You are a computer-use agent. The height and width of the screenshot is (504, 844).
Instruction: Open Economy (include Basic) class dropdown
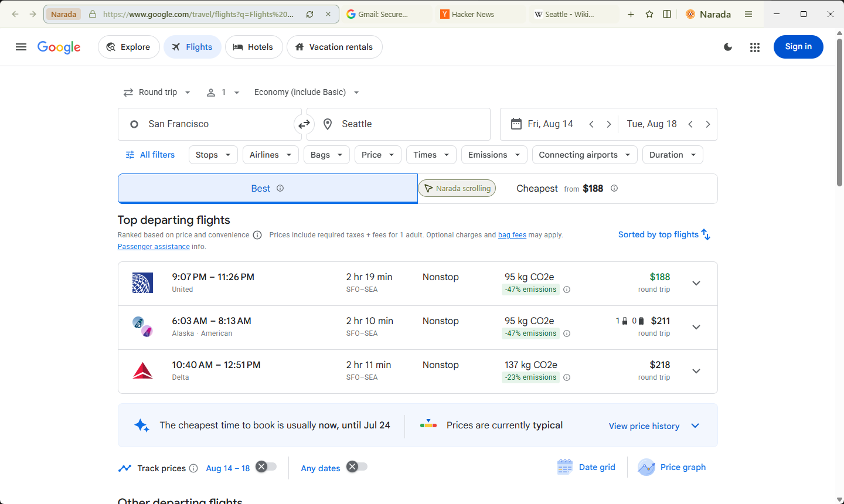coord(307,92)
